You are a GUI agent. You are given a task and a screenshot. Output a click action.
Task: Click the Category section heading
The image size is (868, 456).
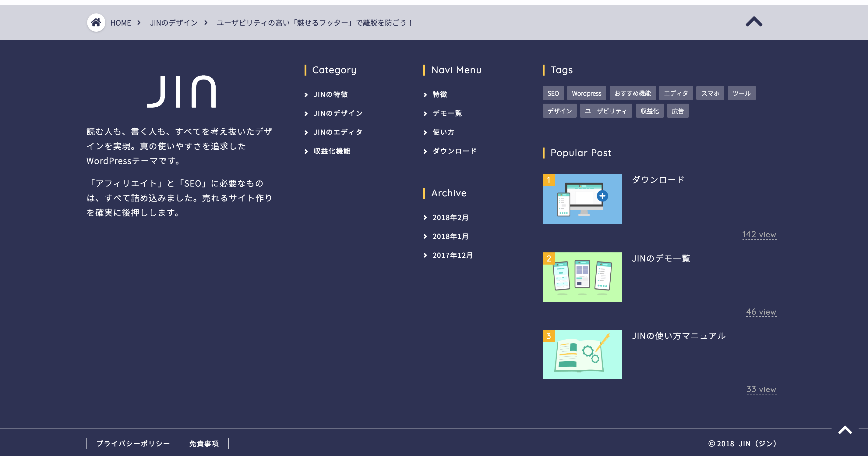(x=334, y=70)
